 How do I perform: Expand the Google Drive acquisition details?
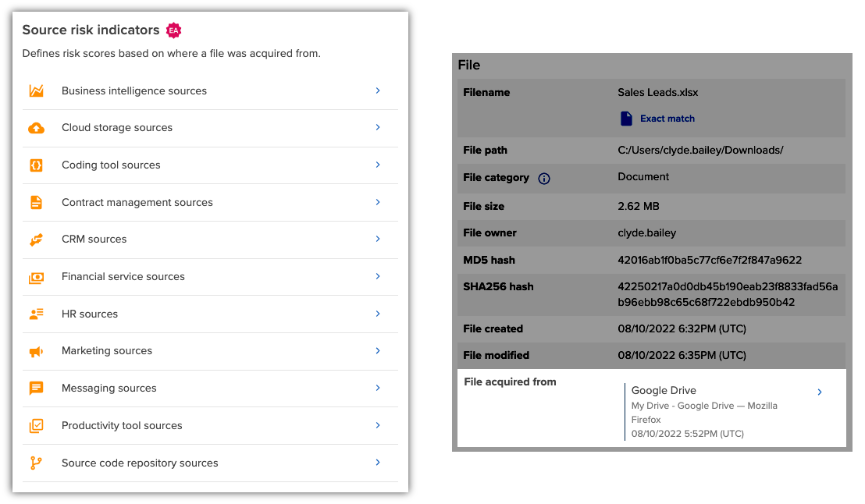coord(819,392)
